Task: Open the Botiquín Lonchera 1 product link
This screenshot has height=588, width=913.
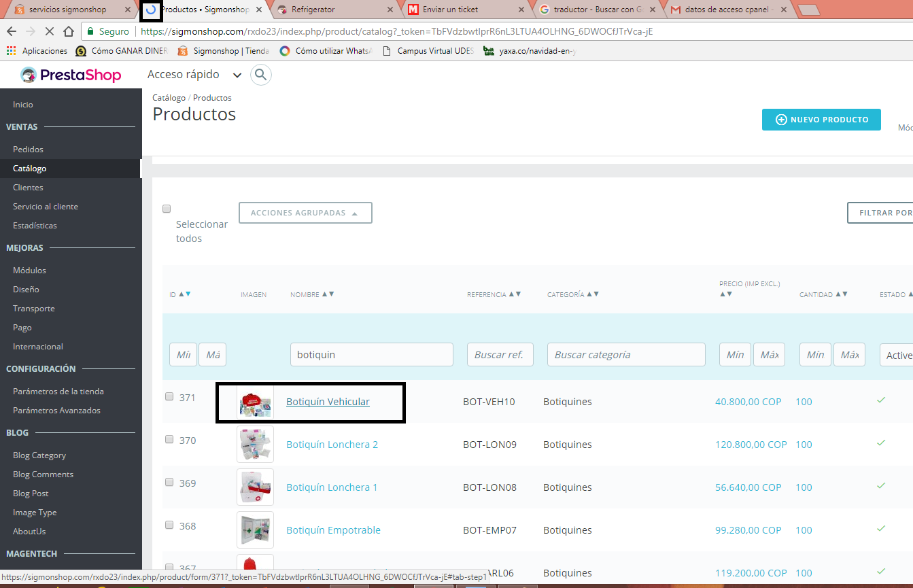Action: click(x=332, y=487)
